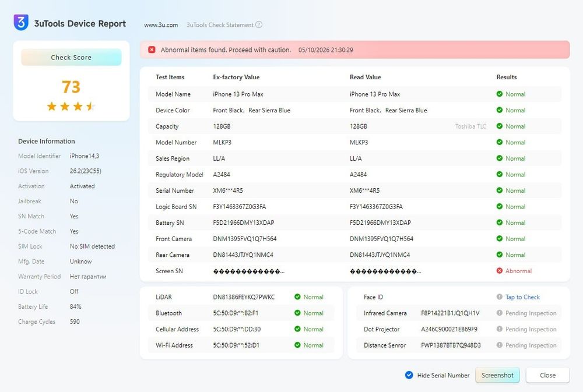Select the Distance Senror serial FWP1387BTB7Q948D3

click(x=451, y=345)
